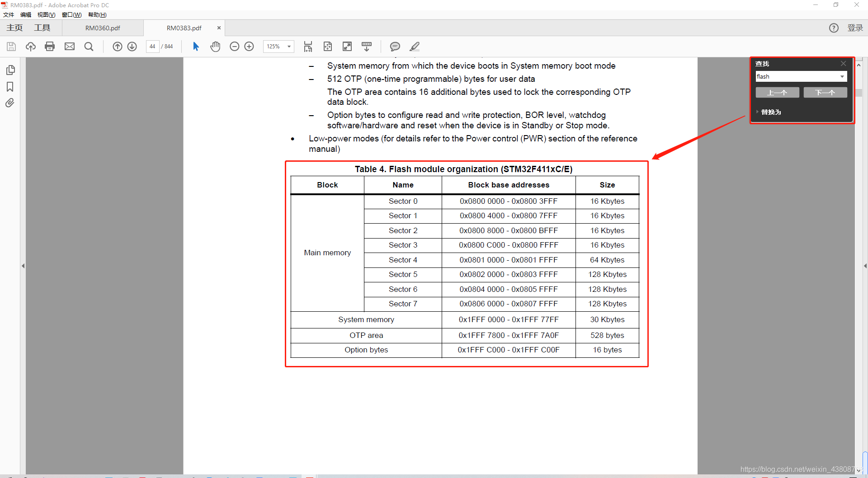Click the page number field
The width and height of the screenshot is (868, 478).
point(152,47)
